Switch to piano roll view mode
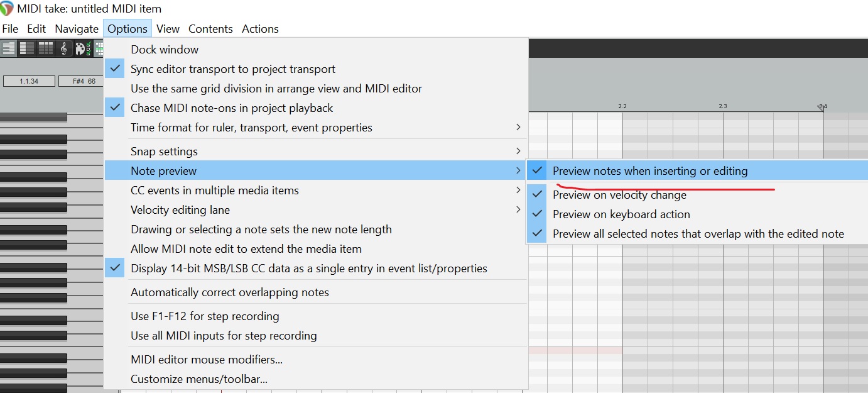This screenshot has height=393, width=868. tap(9, 48)
